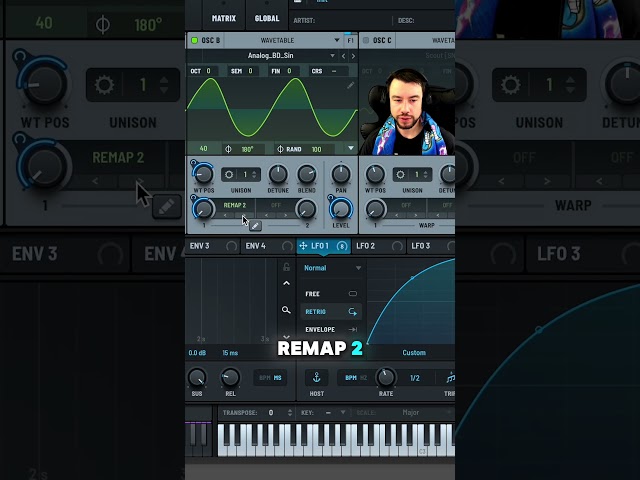
Task: Click the zoom up chevron
Action: [x=287, y=283]
